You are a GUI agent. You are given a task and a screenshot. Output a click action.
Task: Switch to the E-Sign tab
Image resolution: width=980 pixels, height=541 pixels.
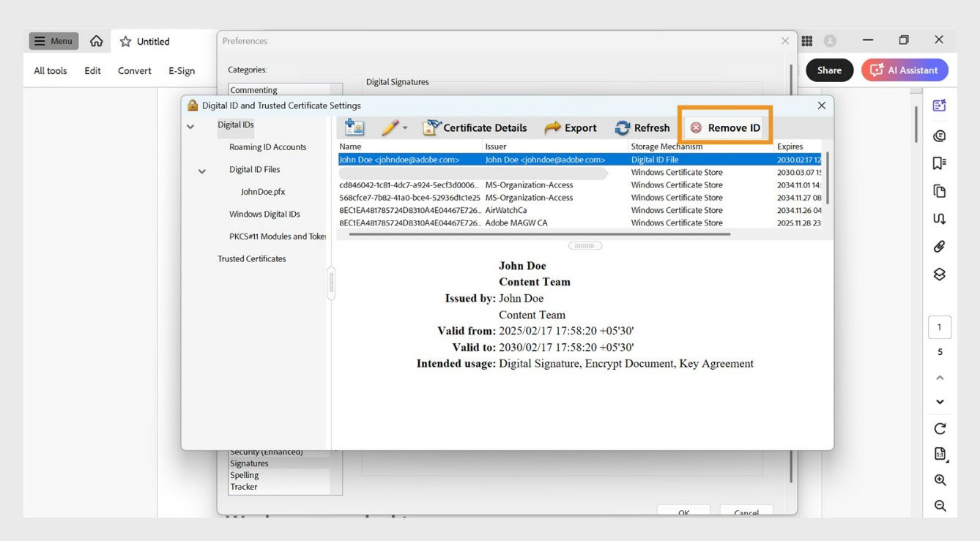coord(182,70)
